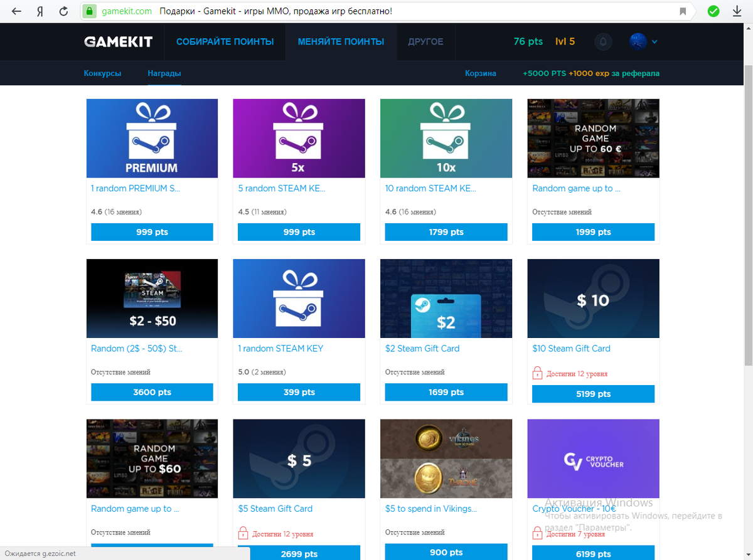Click the GAMEKIT logo
This screenshot has height=560, width=753.
119,42
